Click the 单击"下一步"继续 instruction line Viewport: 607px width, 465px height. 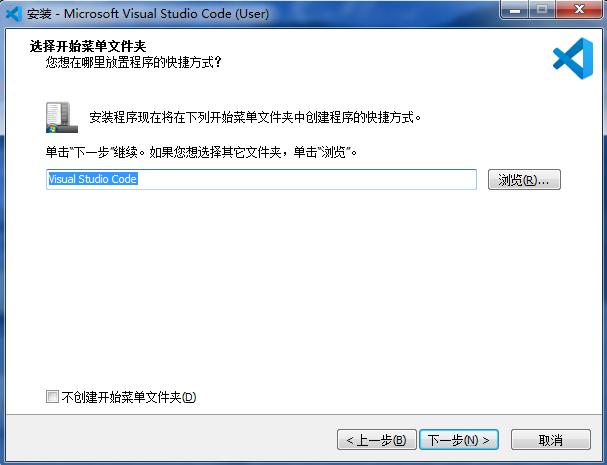pyautogui.click(x=201, y=152)
